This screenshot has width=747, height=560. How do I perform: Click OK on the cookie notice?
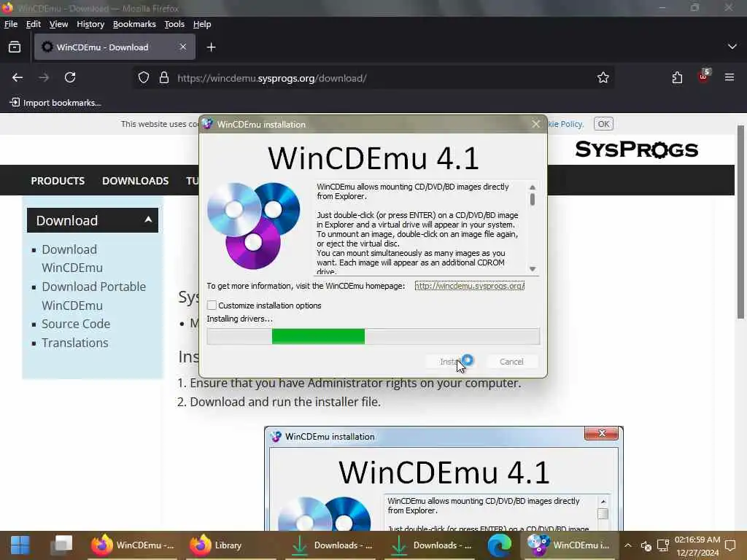pyautogui.click(x=603, y=124)
